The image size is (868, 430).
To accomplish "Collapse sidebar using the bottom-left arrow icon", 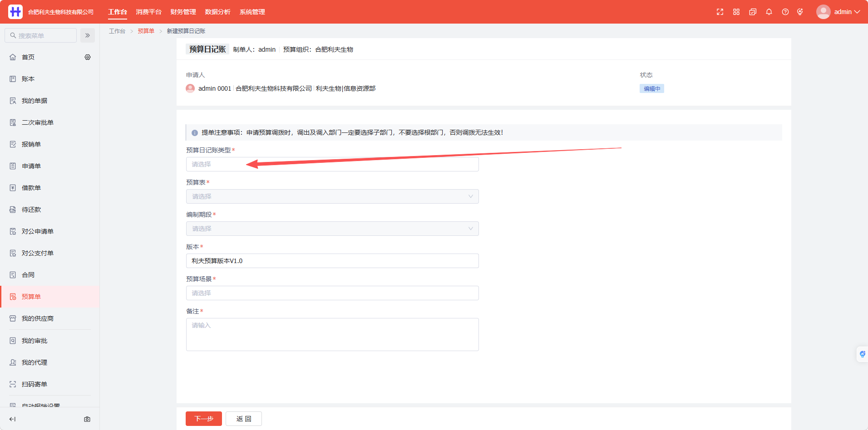I will 12,419.
